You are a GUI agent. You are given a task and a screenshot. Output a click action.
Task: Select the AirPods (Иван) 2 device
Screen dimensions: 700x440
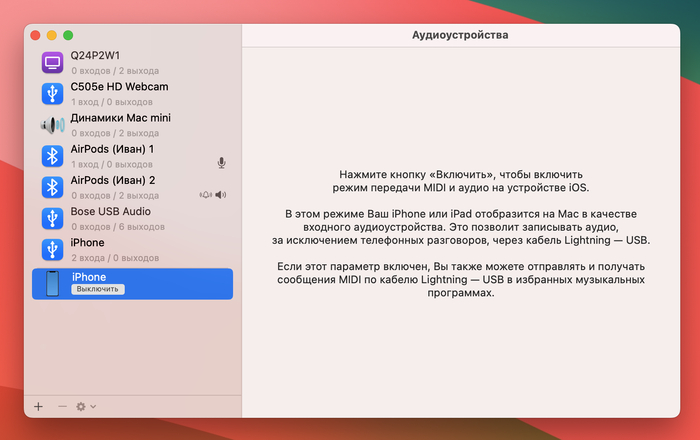pos(112,181)
